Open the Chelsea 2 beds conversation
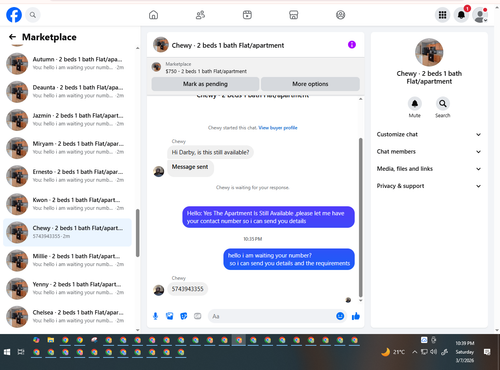This screenshot has width=500, height=370. [x=67, y=317]
